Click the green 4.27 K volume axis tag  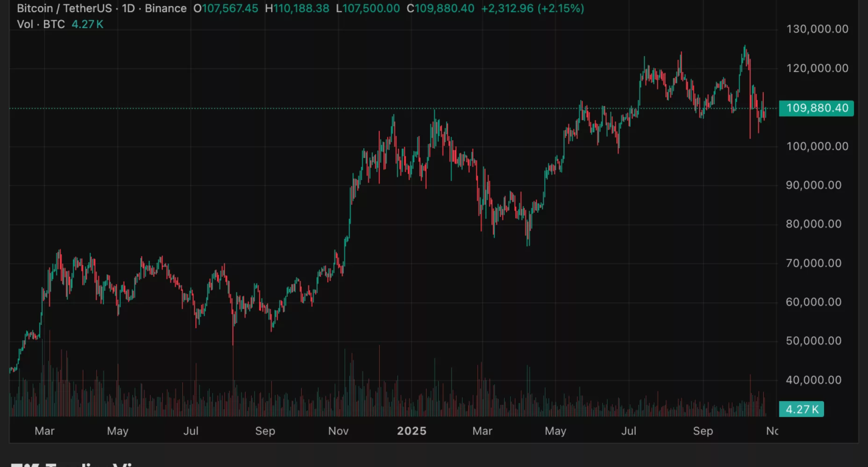801,409
